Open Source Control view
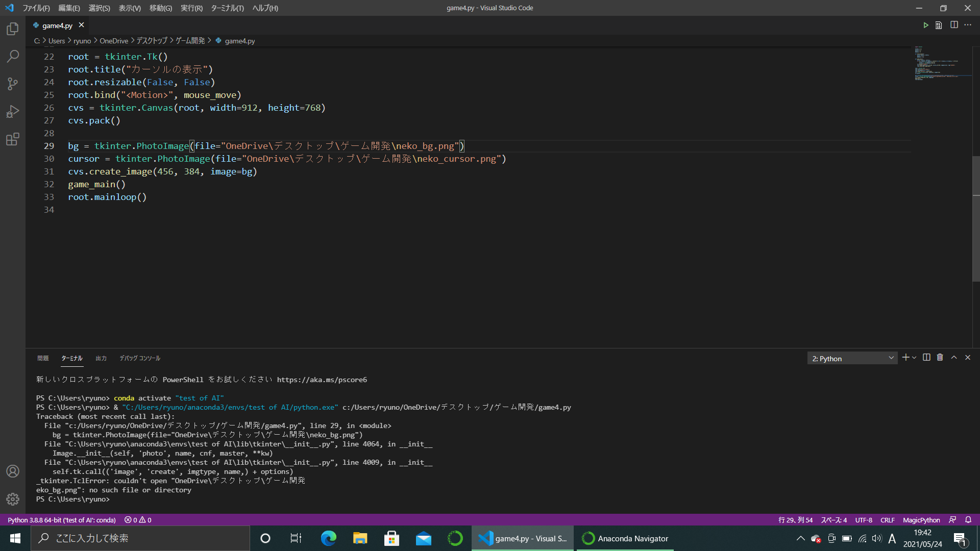 [13, 84]
